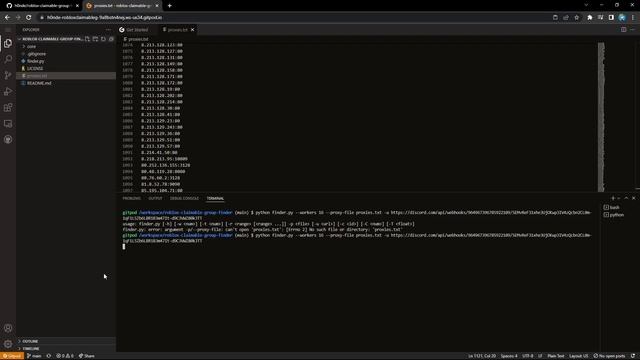Change language mode from Plain Text
This screenshot has height=360, width=640.
(x=556, y=356)
